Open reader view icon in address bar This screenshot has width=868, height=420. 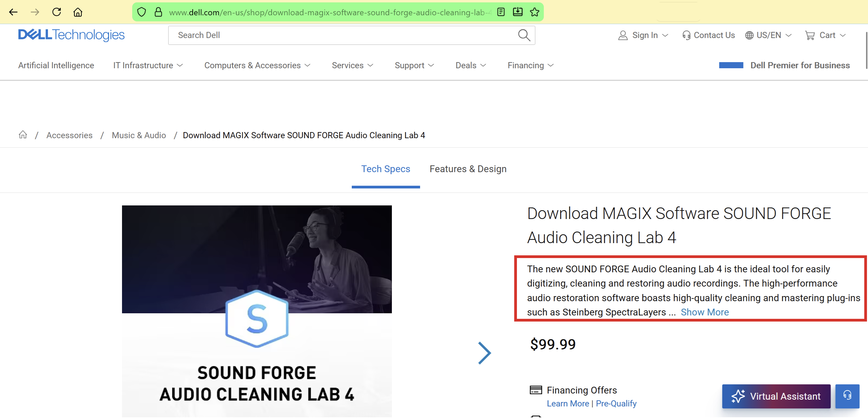501,12
